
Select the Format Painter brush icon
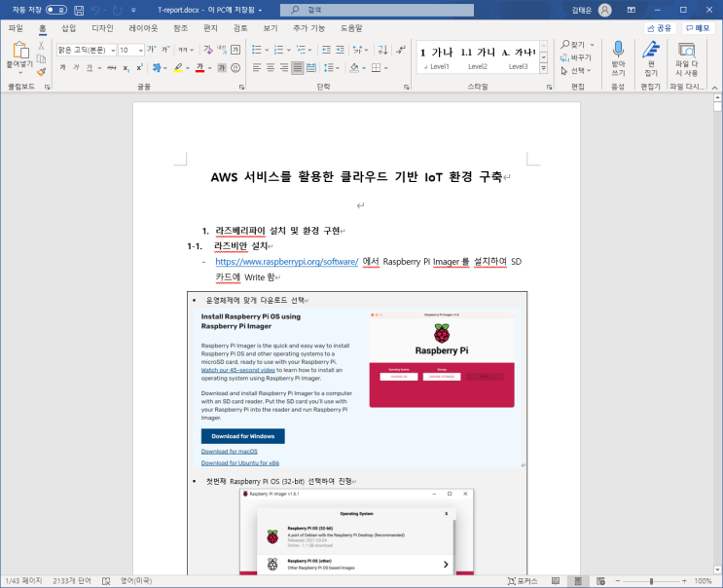pos(41,71)
